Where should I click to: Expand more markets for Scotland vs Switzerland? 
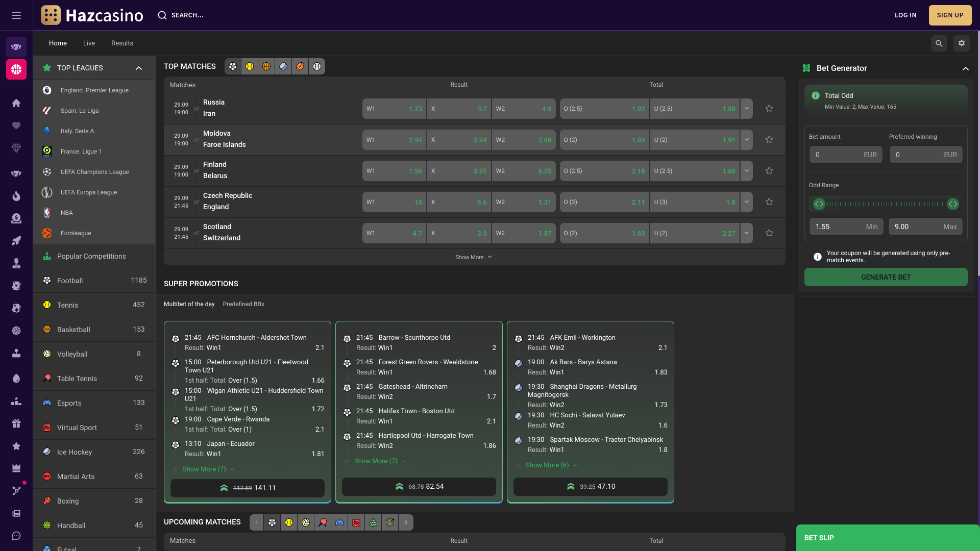[747, 233]
